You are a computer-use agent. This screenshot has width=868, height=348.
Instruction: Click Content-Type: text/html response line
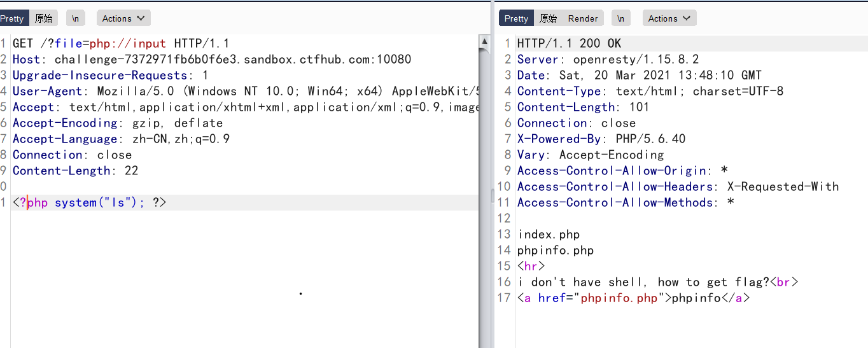tap(650, 91)
